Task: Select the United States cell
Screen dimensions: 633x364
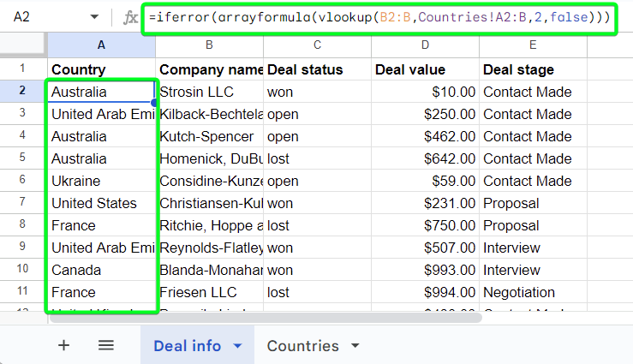Action: click(101, 203)
